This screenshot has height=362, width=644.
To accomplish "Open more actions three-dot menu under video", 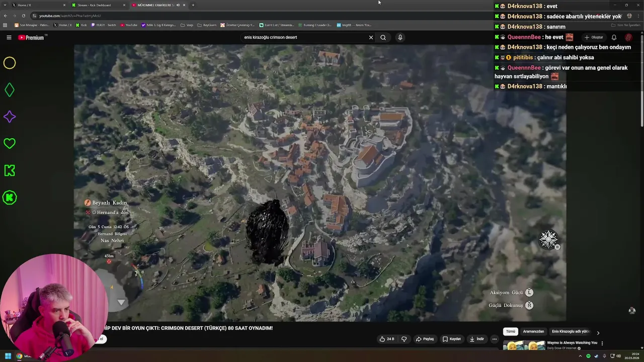I will coord(495,339).
